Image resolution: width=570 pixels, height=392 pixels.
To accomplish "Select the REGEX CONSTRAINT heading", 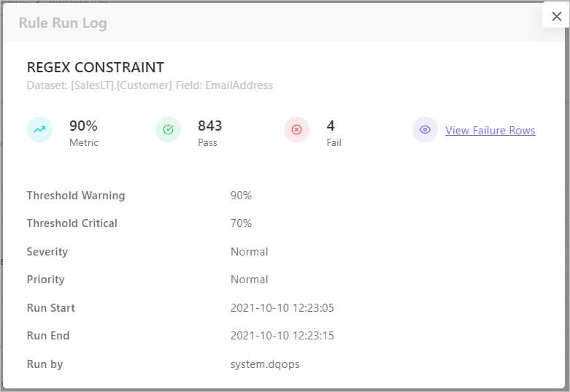I will click(x=95, y=67).
